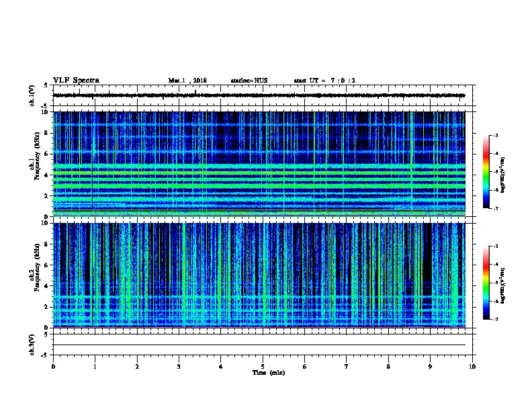Click time axis tick label "10" at the right end
The height and width of the screenshot is (411, 532).
point(472,367)
